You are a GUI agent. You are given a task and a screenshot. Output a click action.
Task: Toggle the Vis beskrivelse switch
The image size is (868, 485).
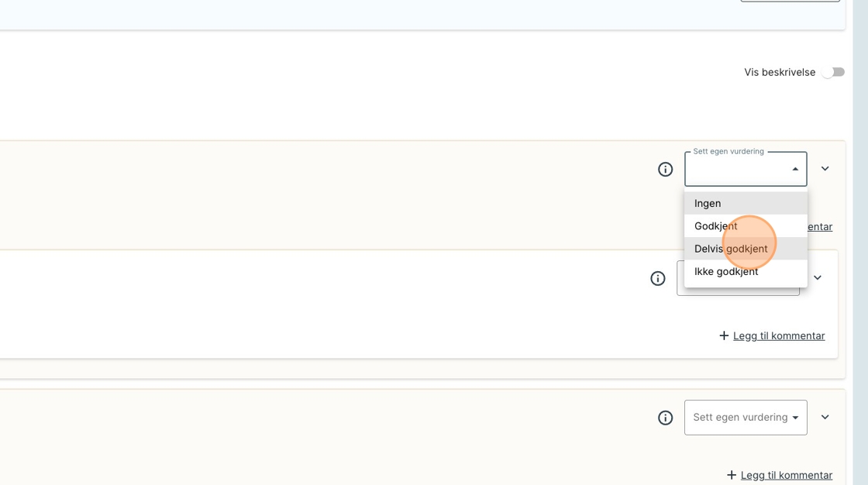[x=834, y=72]
